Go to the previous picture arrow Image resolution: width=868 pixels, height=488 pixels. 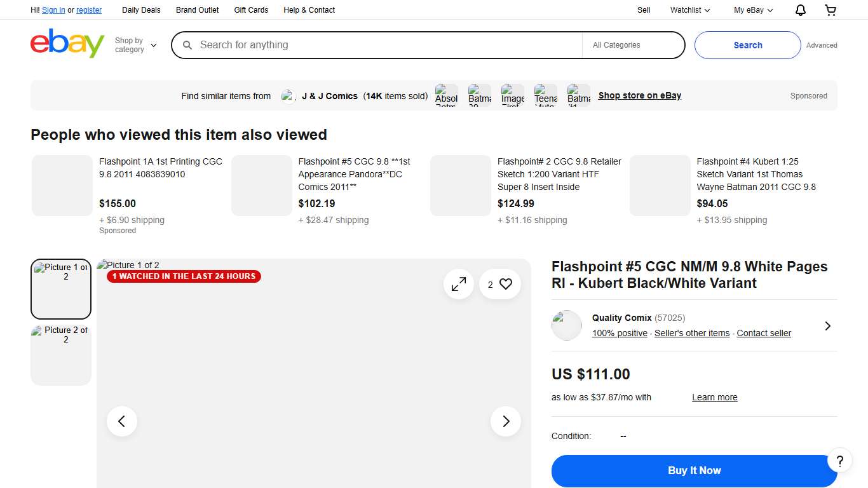coord(122,421)
